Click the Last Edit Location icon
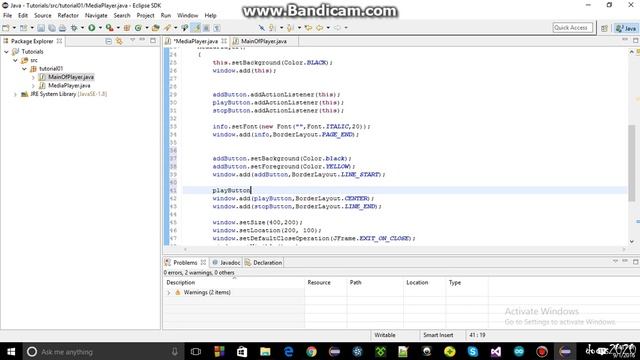640x360 pixels. coord(308,28)
